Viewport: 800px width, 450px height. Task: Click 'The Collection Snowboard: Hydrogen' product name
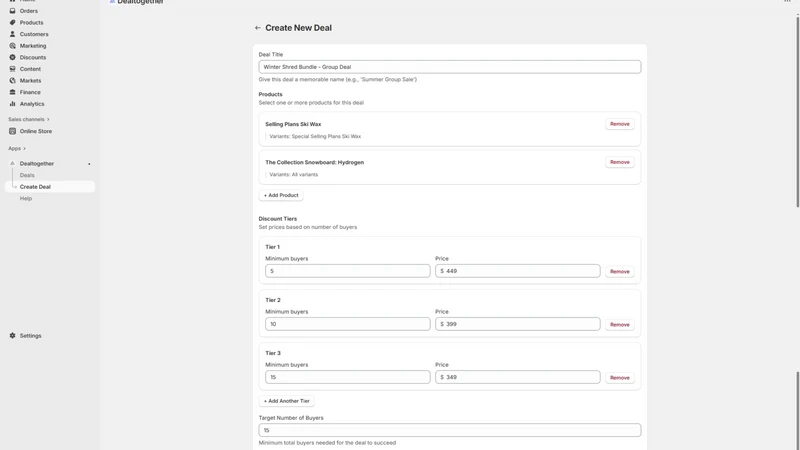click(314, 162)
